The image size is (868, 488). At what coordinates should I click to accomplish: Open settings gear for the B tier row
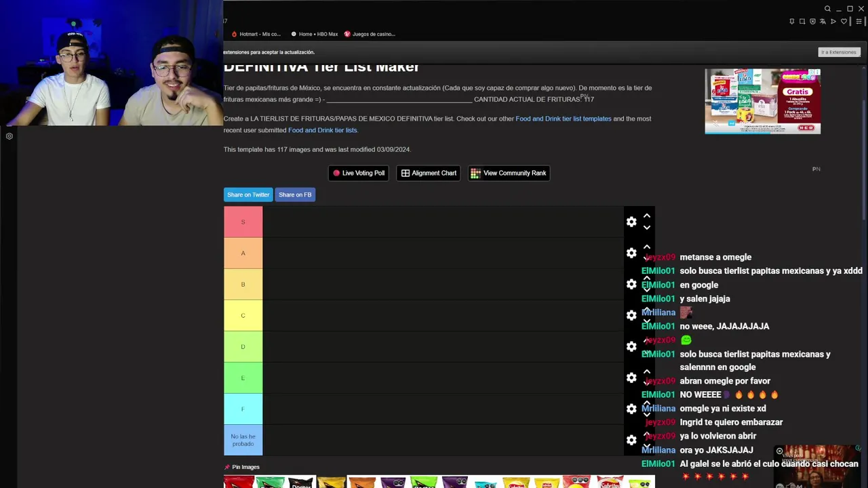click(x=631, y=284)
